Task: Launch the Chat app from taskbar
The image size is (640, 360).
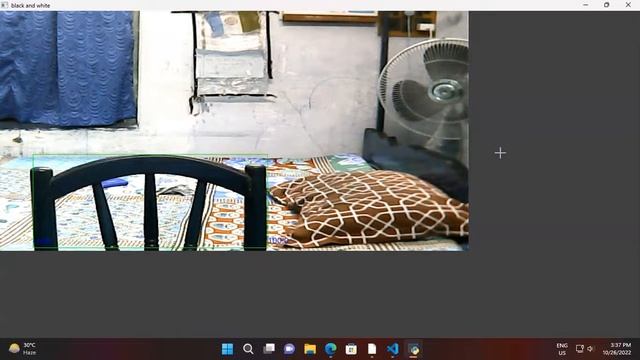Action: (x=289, y=349)
